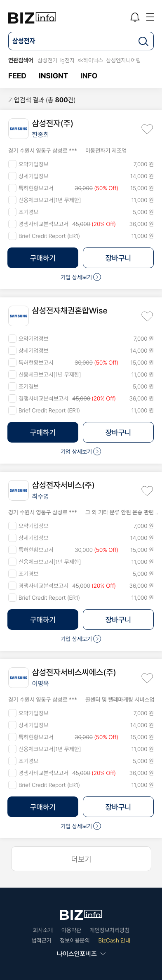Open the hamburger menu icon
The height and width of the screenshot is (980, 162).
click(x=150, y=17)
